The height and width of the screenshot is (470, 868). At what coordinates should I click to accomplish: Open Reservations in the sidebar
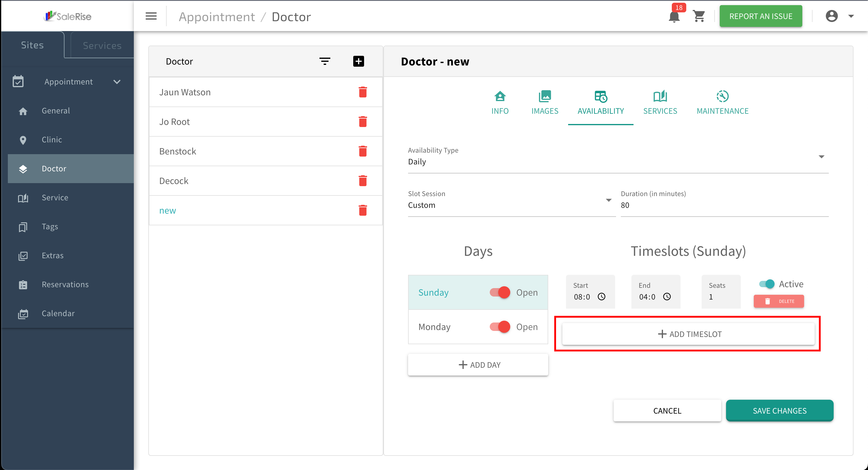click(71, 284)
